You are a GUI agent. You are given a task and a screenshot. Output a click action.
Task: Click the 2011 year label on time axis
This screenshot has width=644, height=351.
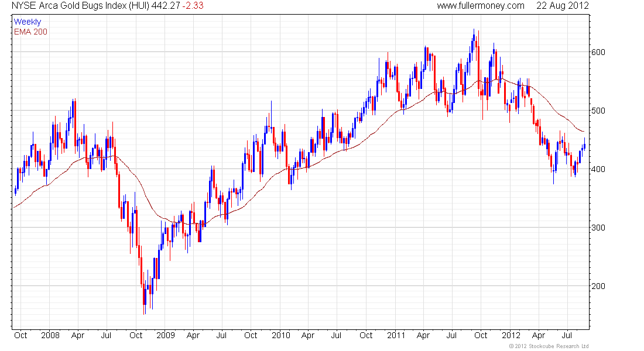396,335
